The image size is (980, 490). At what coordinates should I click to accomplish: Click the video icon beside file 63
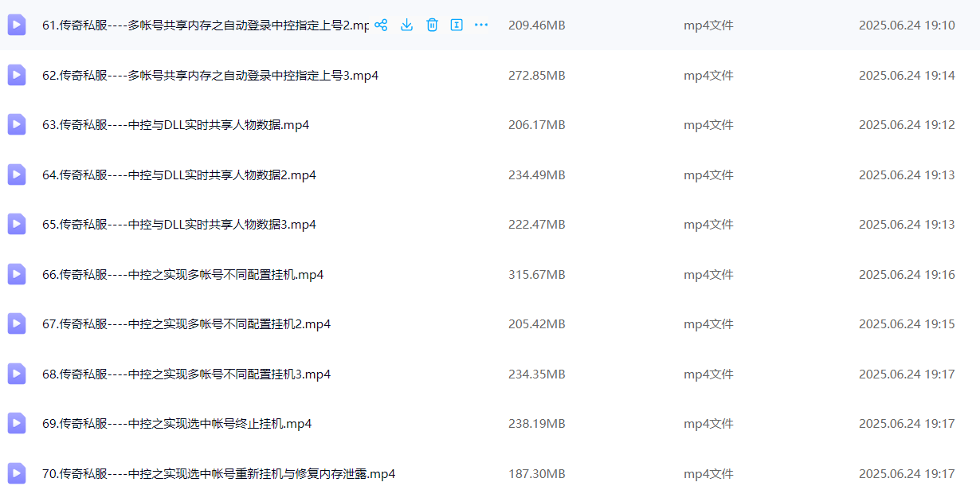[x=17, y=124]
